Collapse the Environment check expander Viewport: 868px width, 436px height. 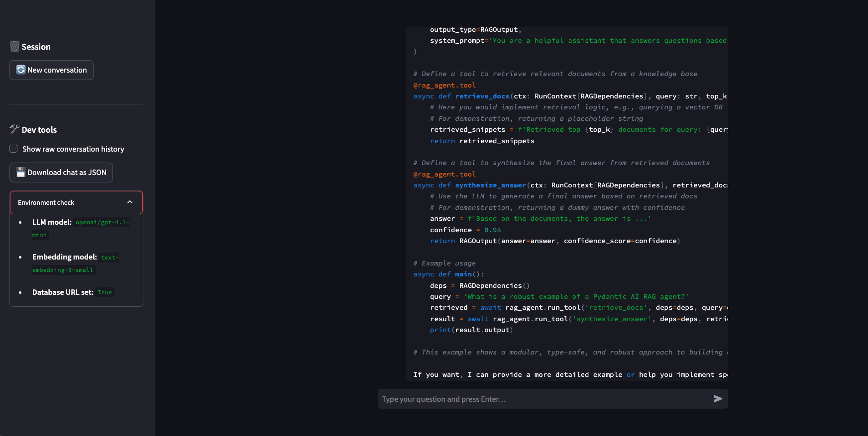[76, 202]
